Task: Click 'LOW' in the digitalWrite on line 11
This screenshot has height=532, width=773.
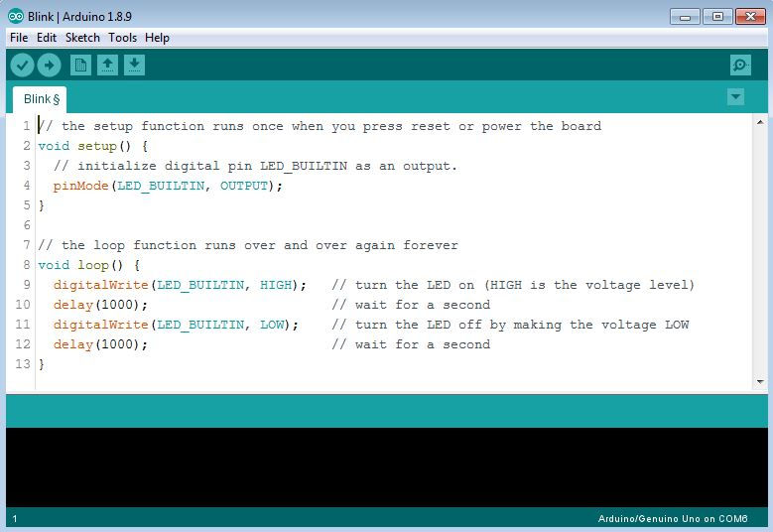Action: click(x=272, y=325)
